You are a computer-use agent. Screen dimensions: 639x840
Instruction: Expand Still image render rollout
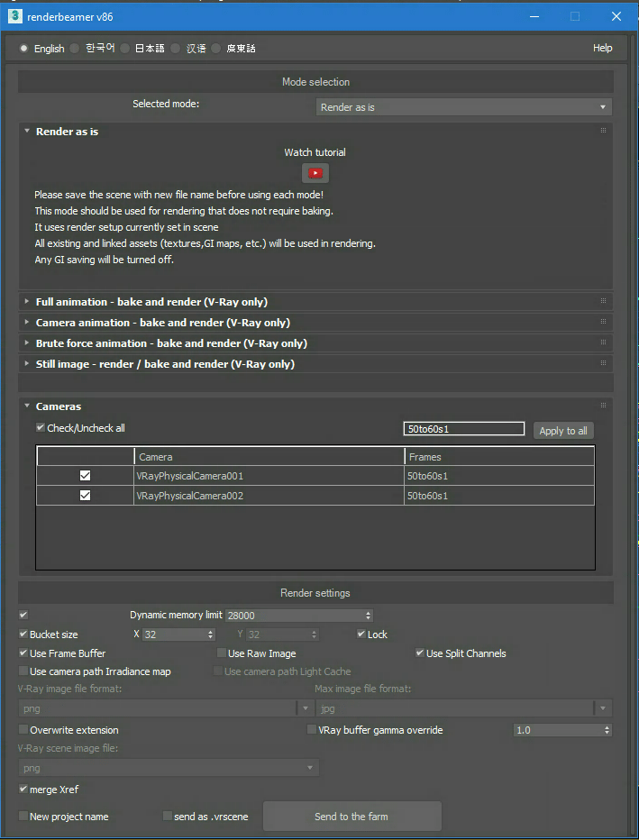27,364
